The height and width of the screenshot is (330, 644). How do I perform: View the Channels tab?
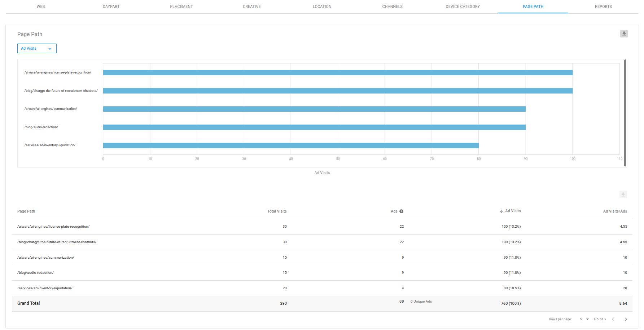point(393,7)
